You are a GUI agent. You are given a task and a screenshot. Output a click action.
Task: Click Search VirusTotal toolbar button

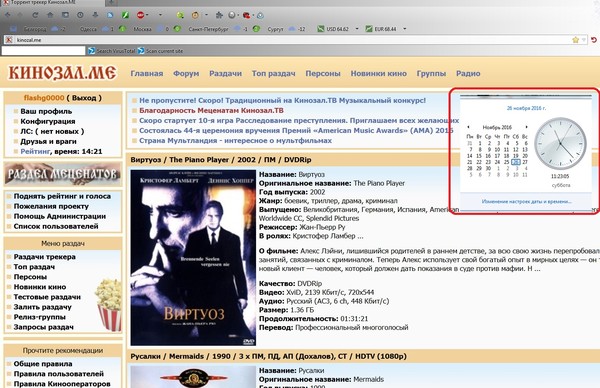pos(112,51)
